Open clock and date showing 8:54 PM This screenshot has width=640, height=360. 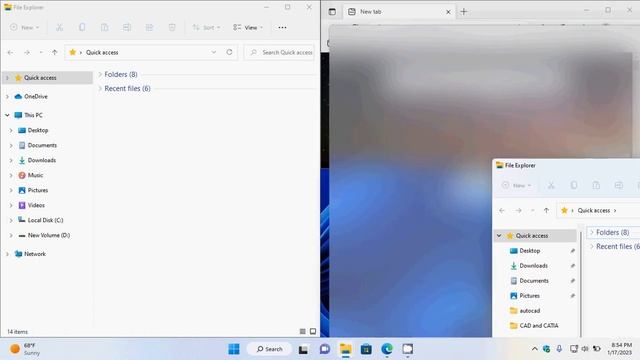[x=620, y=349]
